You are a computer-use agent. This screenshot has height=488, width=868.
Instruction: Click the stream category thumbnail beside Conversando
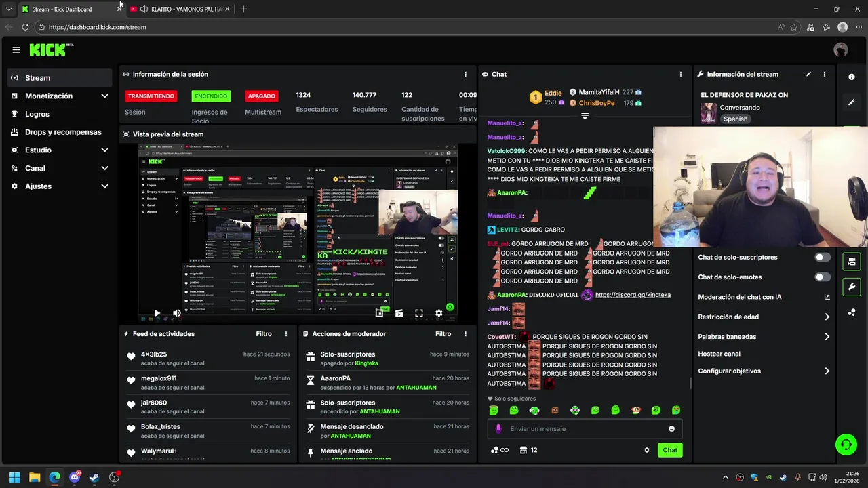click(708, 113)
